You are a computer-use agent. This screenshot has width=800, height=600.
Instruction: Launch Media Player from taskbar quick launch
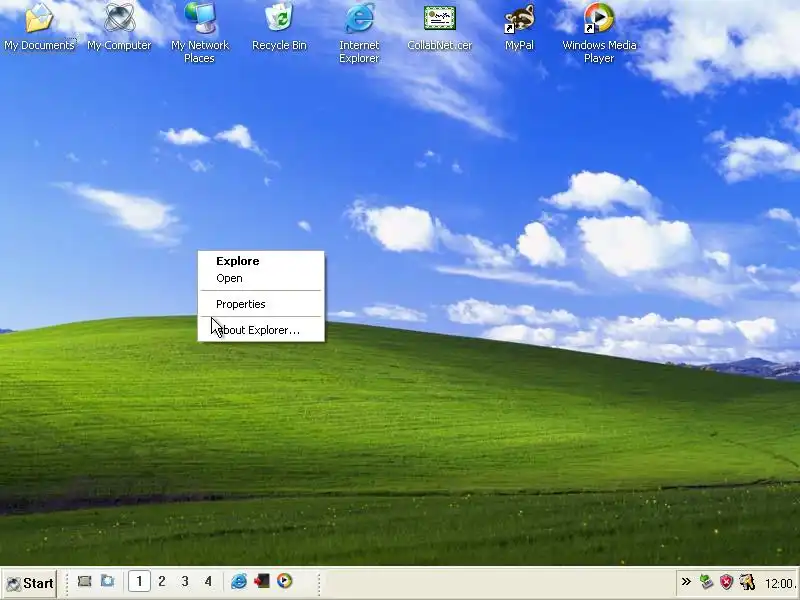[285, 581]
